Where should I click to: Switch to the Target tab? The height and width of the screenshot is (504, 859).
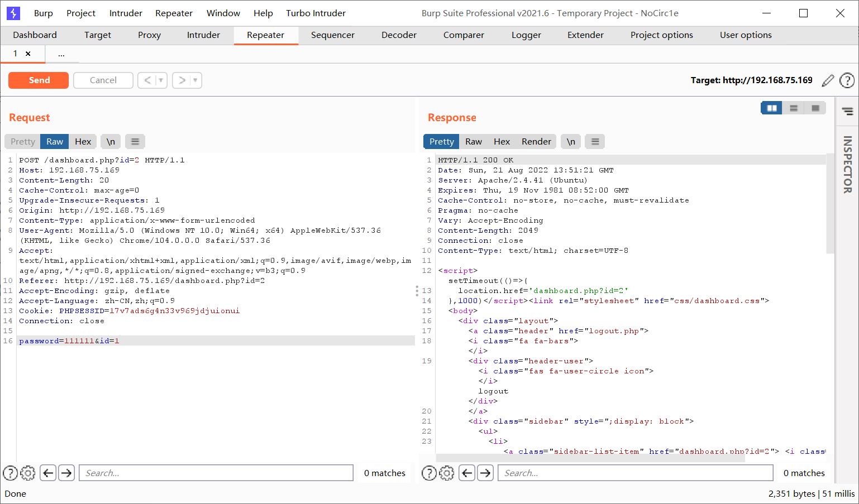pyautogui.click(x=98, y=35)
